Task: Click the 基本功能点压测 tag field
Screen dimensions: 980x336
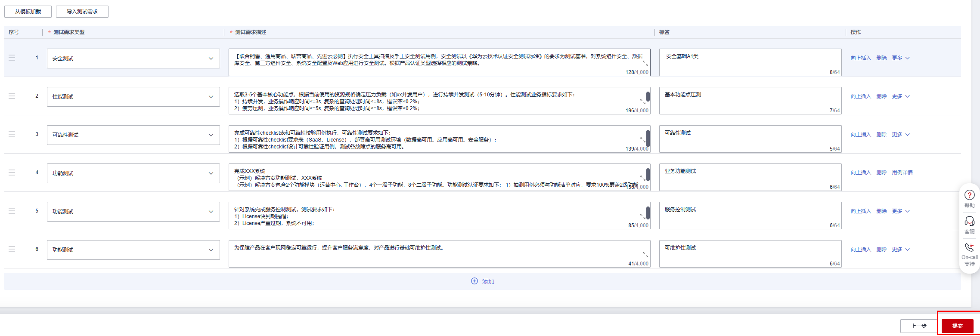Action: [750, 101]
